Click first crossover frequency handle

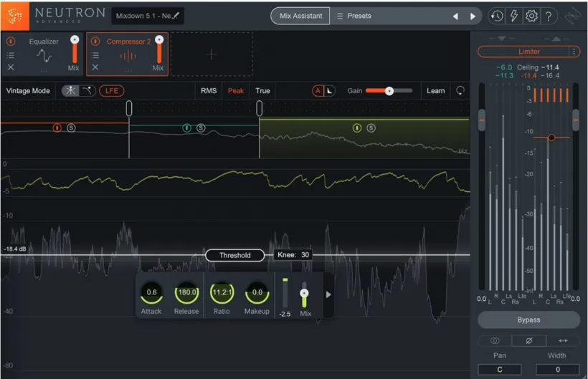tap(129, 108)
